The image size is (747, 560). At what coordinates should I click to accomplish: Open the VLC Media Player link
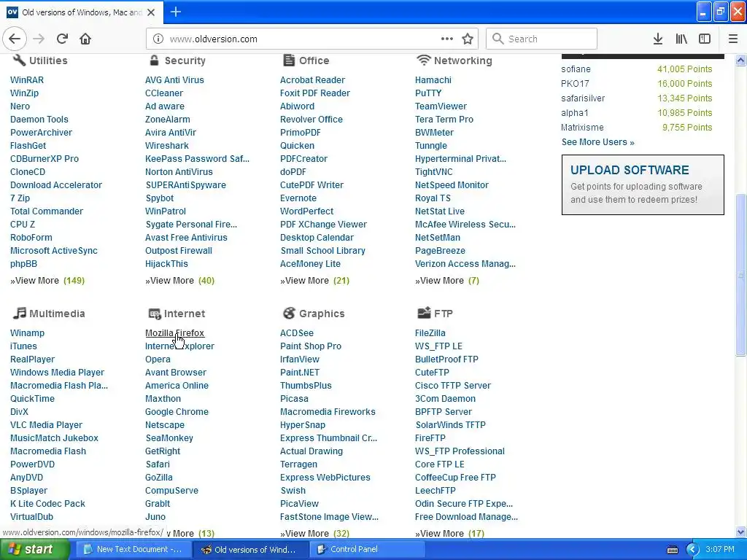click(x=46, y=425)
